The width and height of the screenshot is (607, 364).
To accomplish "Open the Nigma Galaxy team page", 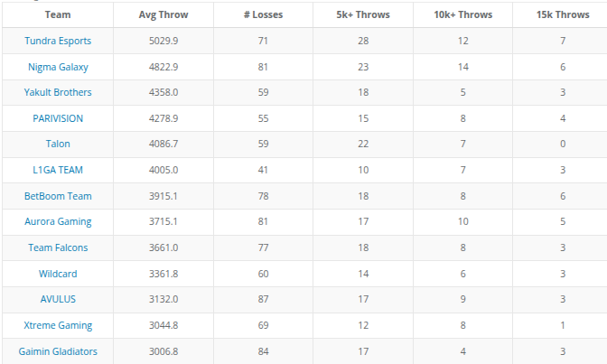I will click(x=58, y=67).
